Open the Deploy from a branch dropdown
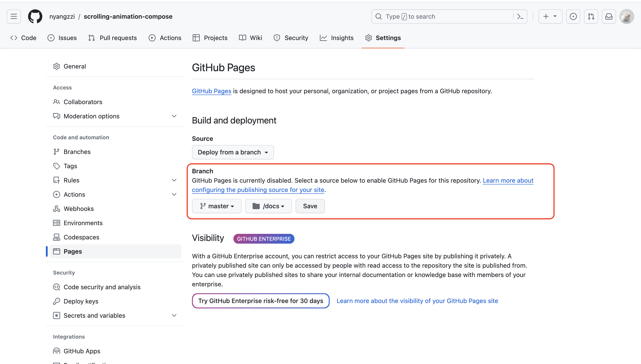Screen dimensions: 641x364 pos(233,152)
